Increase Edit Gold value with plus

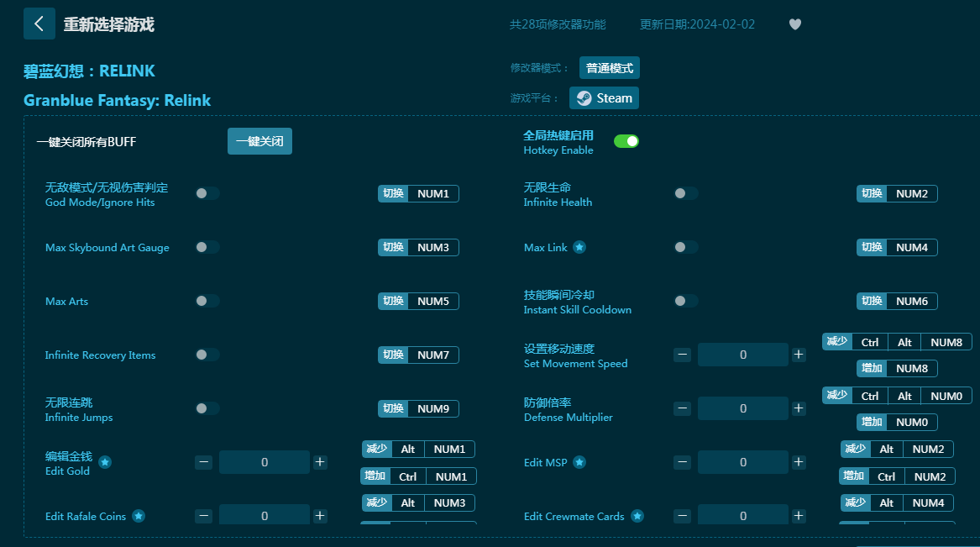click(319, 462)
